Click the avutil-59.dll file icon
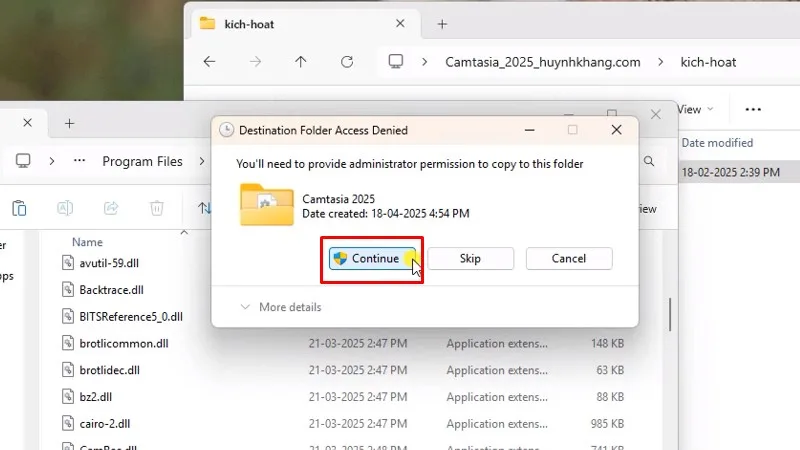Screen dimensions: 800x450 pyautogui.click(x=68, y=263)
